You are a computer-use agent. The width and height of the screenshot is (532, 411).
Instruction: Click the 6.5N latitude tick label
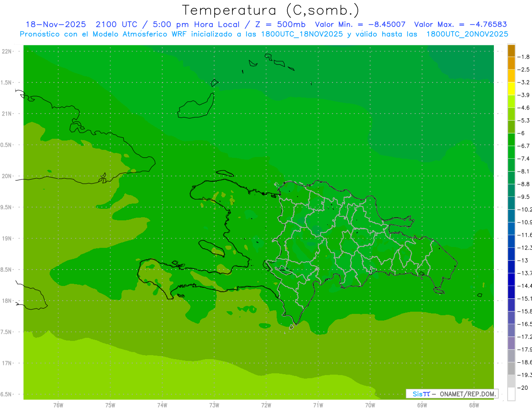7,394
